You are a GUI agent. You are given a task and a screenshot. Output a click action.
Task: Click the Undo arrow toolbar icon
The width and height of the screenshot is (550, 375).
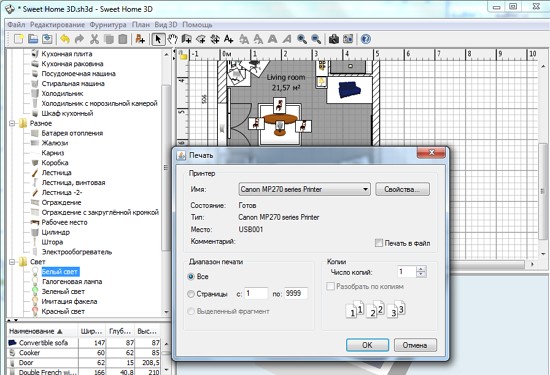65,39
